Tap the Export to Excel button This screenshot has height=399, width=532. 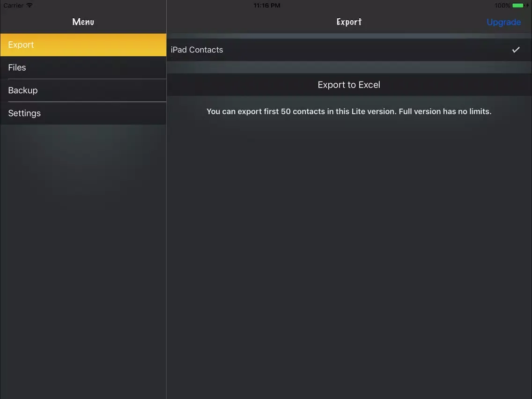[x=349, y=85]
